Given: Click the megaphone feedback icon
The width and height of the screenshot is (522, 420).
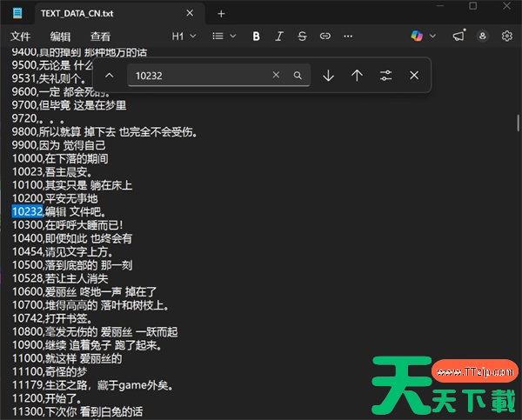Looking at the screenshot, I should tap(459, 36).
